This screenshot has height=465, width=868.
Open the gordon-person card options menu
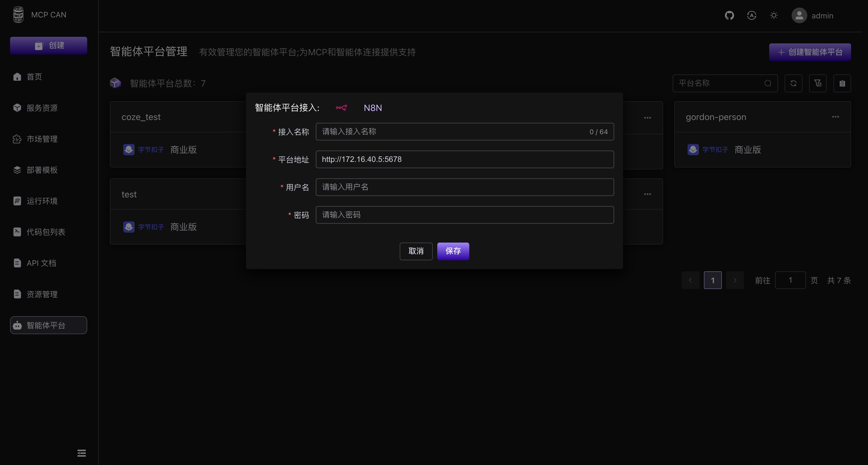pyautogui.click(x=835, y=117)
